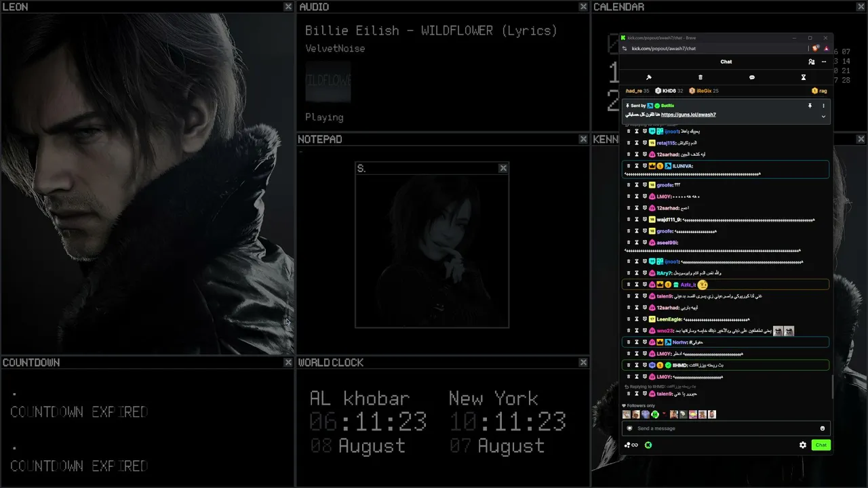The width and height of the screenshot is (868, 488).
Task: Focus the Send a message input field
Action: (726, 428)
